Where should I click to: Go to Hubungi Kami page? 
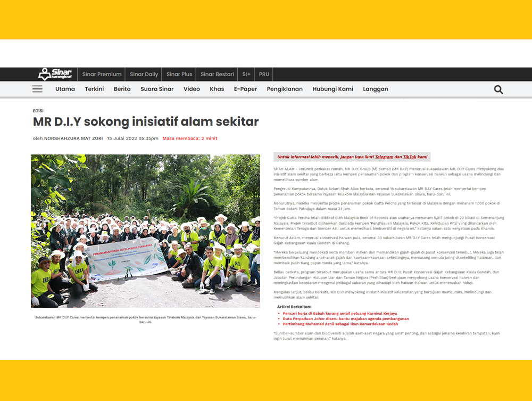tap(333, 89)
